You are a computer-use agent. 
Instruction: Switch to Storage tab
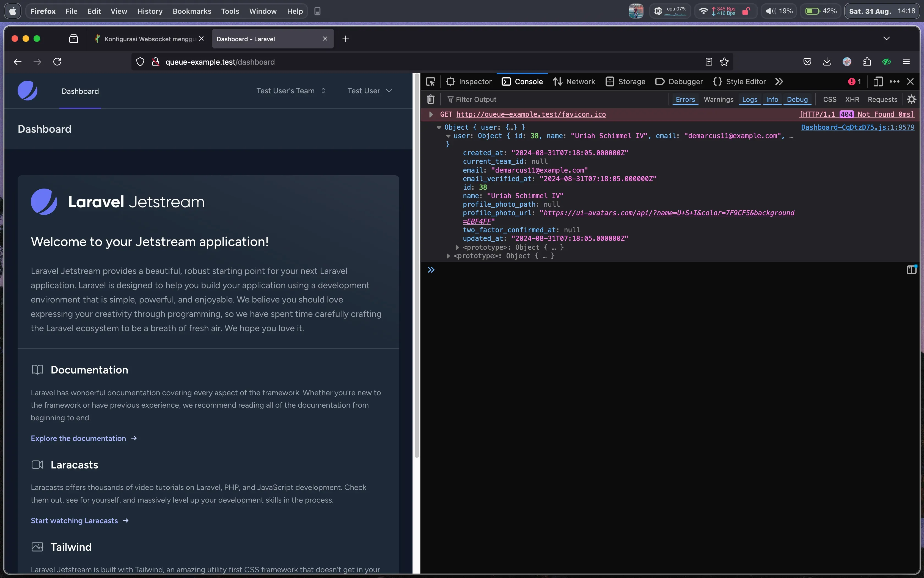(x=625, y=81)
